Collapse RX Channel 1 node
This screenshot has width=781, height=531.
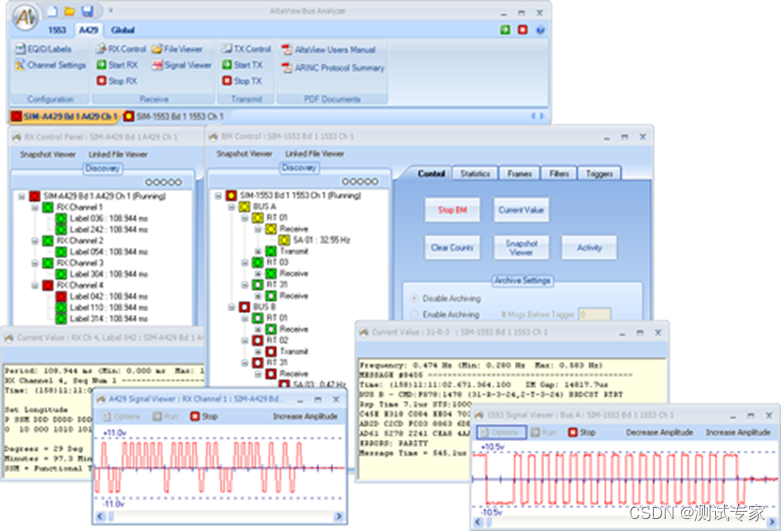click(x=35, y=207)
